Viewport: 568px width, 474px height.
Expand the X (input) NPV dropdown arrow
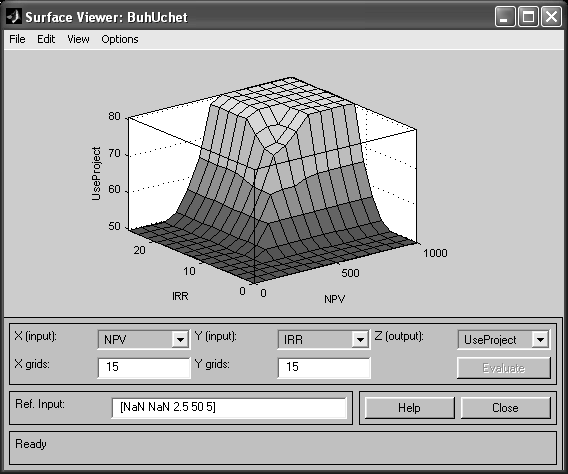(x=180, y=340)
